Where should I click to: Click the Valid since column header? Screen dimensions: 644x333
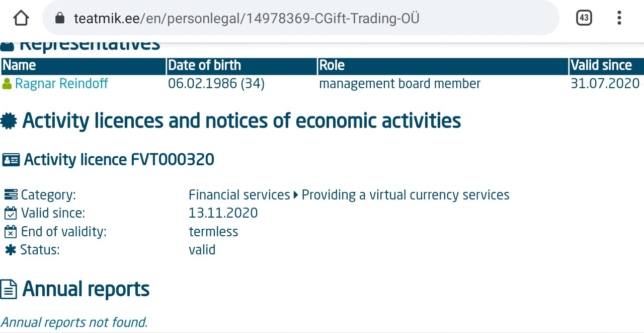pos(601,65)
